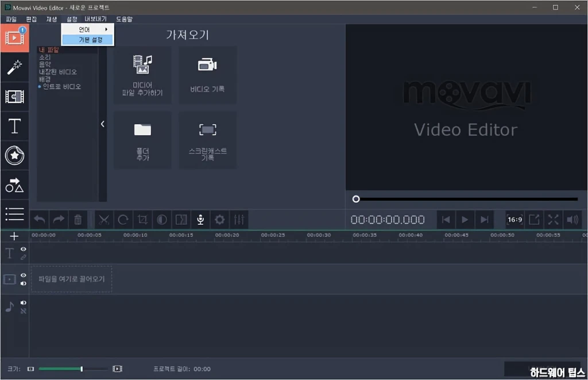Open the Stickers star panel
Viewport: 588px width, 380px height.
(14, 155)
